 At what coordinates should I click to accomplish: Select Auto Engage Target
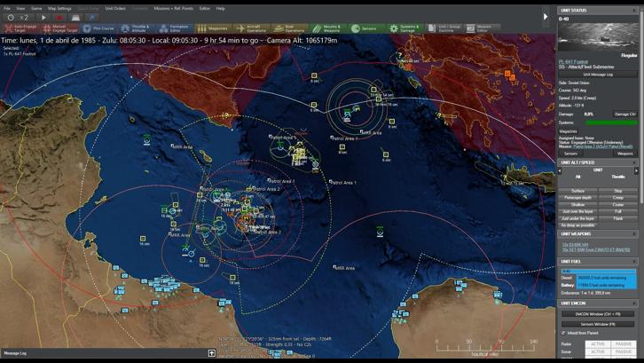click(x=21, y=28)
